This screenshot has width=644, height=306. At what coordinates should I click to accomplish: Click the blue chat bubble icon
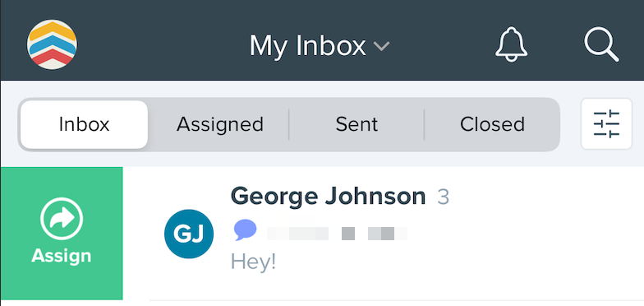[x=245, y=229]
